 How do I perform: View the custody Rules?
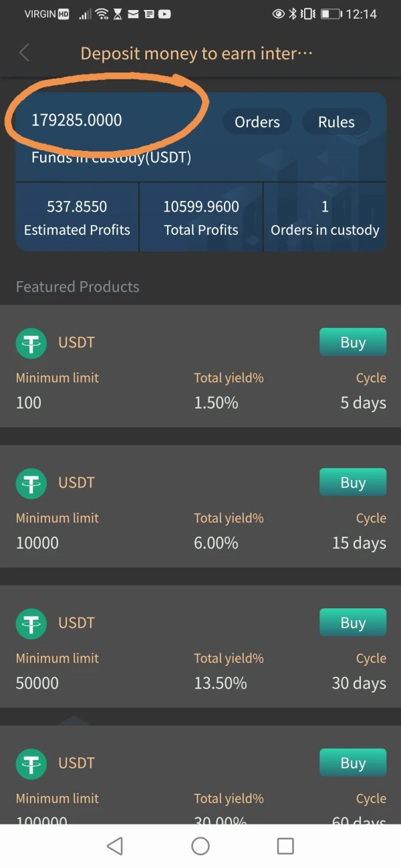336,122
